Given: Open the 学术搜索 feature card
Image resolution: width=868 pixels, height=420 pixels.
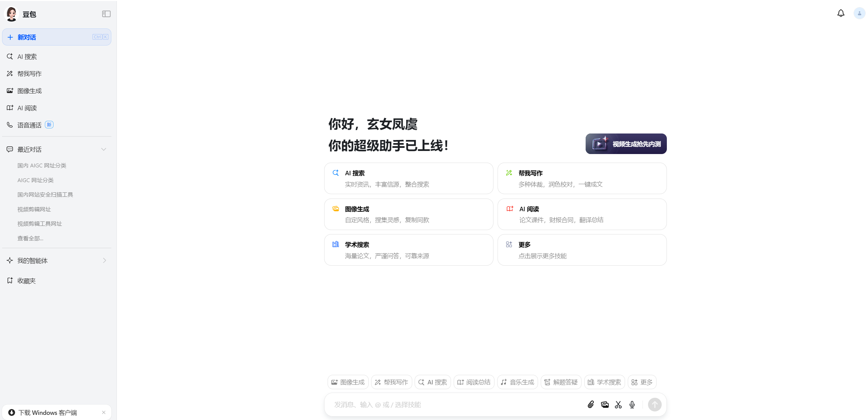Looking at the screenshot, I should [408, 250].
